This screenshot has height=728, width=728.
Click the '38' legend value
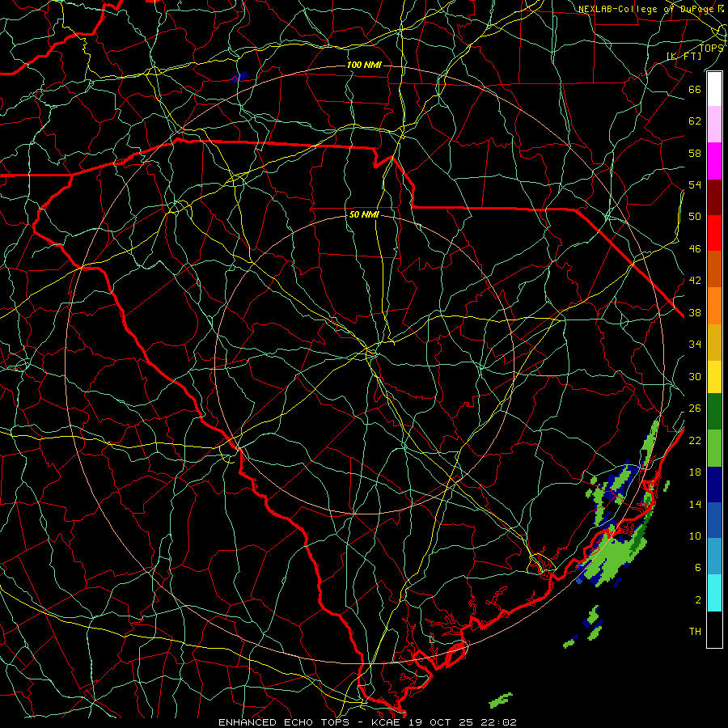click(x=695, y=313)
